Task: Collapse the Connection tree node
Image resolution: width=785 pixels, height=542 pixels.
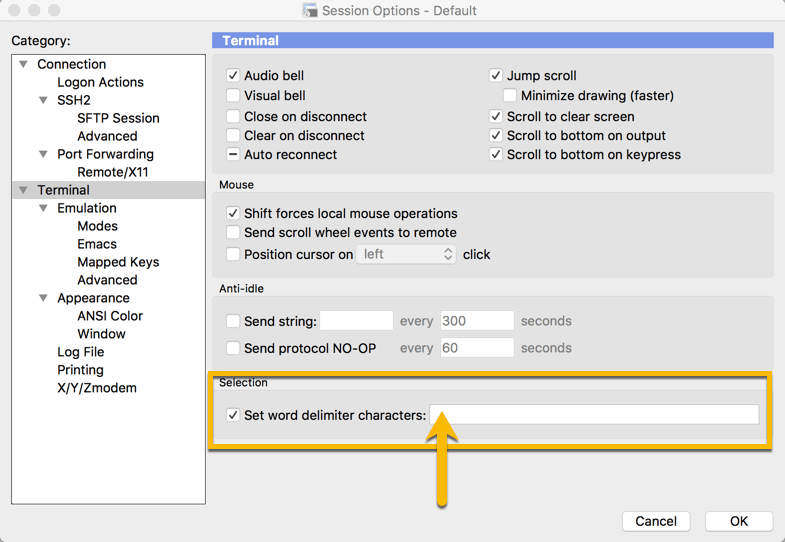Action: point(24,64)
